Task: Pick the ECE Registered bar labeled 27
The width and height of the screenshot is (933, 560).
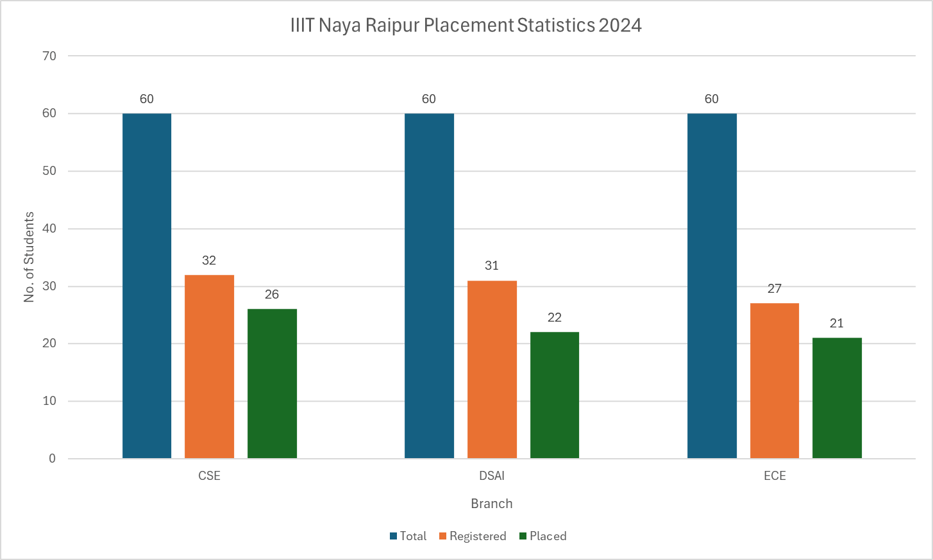Action: (775, 381)
